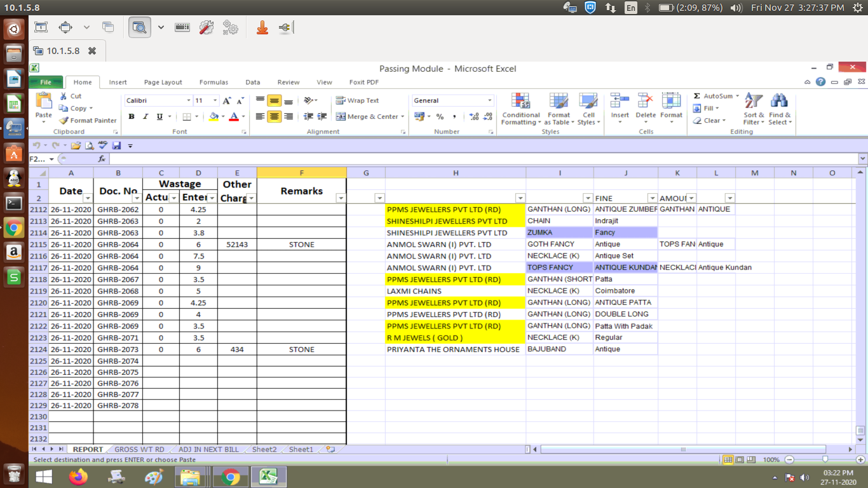The image size is (868, 488).
Task: Open the Date column filter dropdown
Action: coord(88,198)
